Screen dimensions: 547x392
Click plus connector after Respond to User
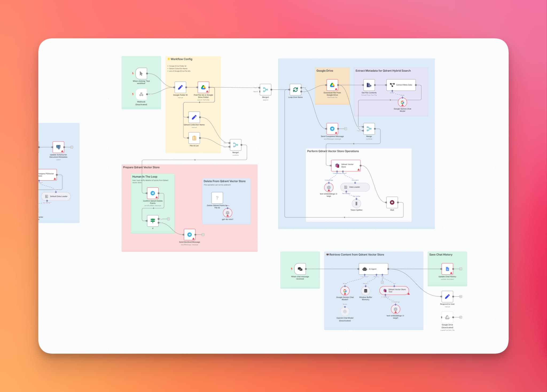(461, 297)
